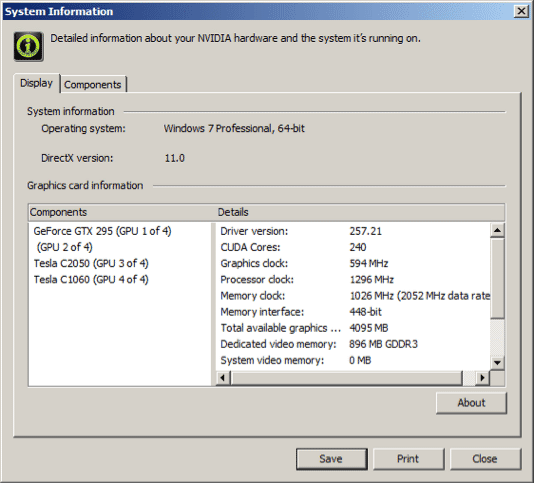Choose Tesla C1060 (GPU 4 of 4)

tap(91, 280)
